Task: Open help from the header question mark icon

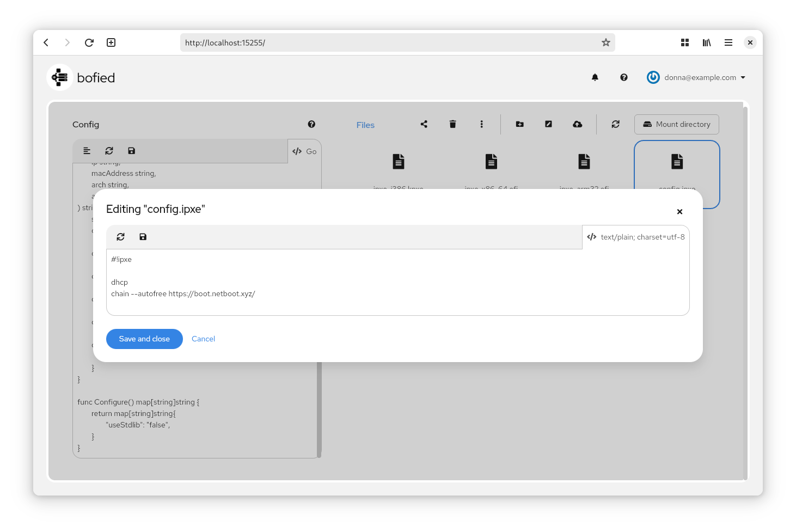Action: click(623, 77)
